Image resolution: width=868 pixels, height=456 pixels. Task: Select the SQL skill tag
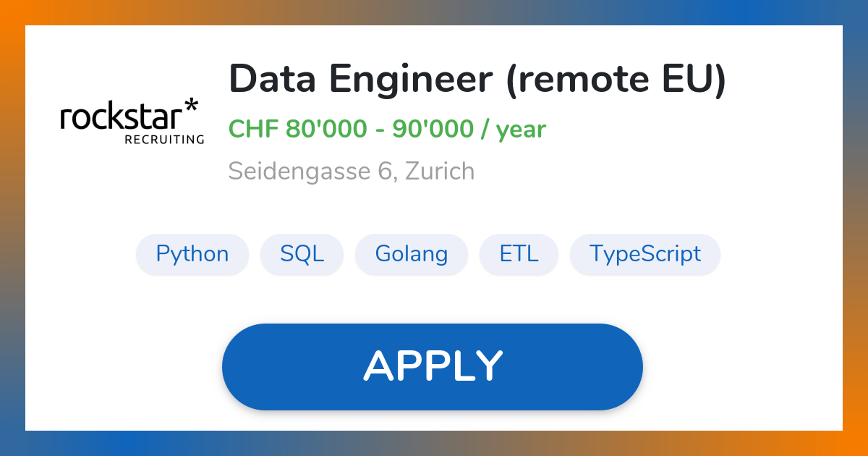coord(302,254)
